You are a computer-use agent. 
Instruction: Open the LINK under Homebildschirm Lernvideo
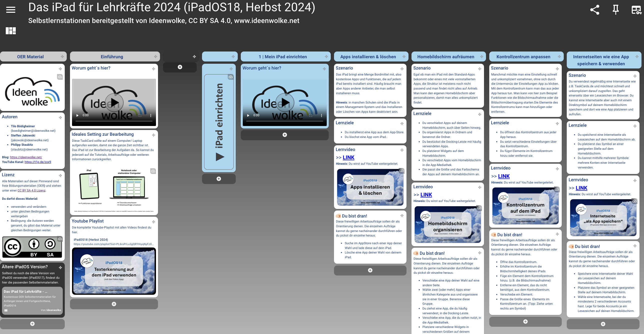tap(426, 195)
